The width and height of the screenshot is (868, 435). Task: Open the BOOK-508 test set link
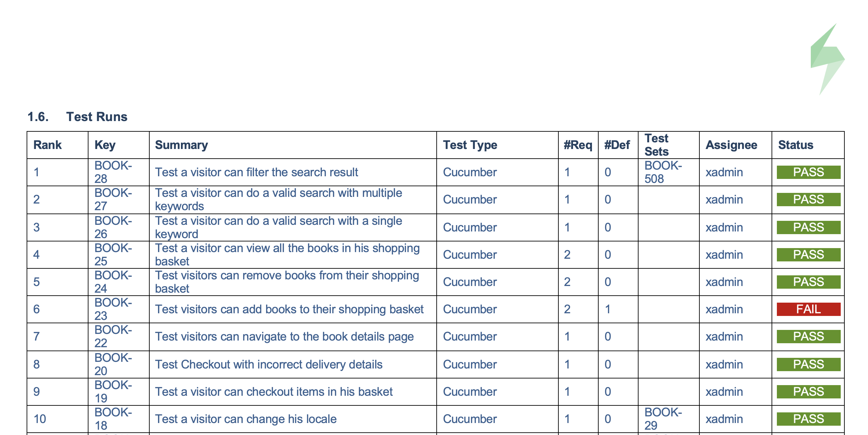click(663, 172)
